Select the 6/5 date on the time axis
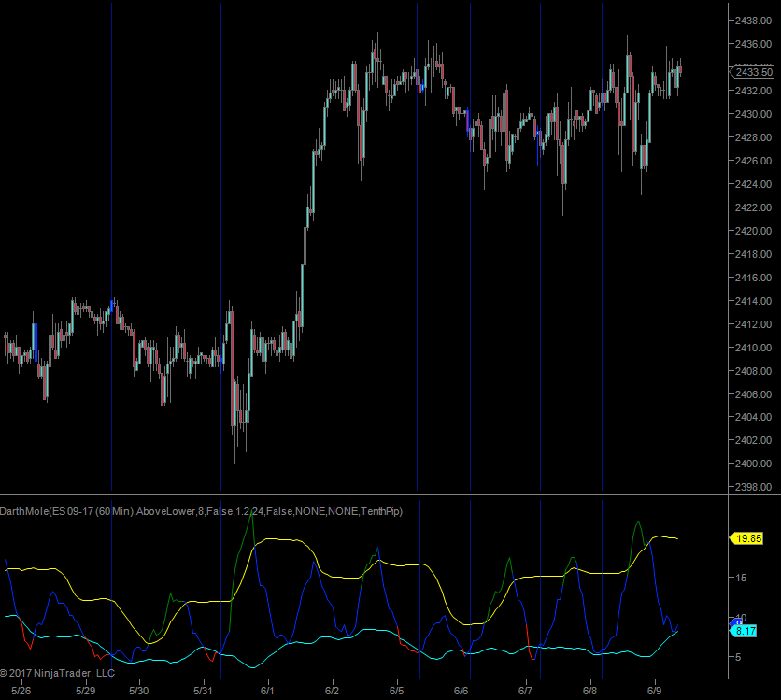 [396, 692]
